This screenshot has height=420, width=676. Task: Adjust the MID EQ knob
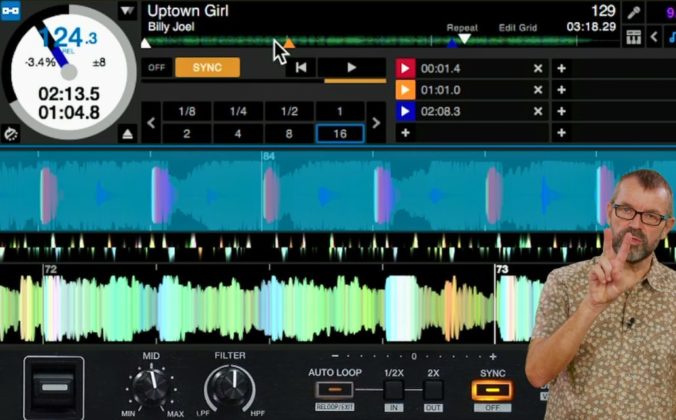click(x=151, y=386)
